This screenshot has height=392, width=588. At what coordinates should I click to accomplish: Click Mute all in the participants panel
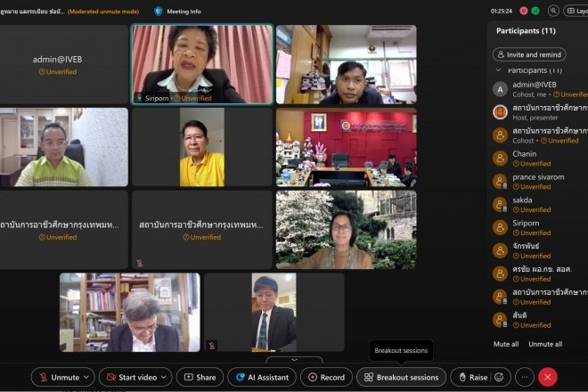[506, 344]
